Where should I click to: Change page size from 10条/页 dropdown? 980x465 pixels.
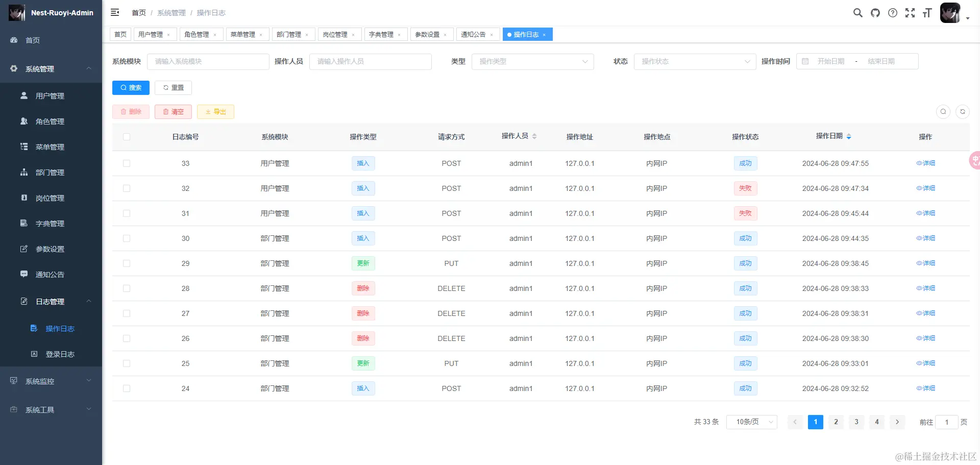752,422
